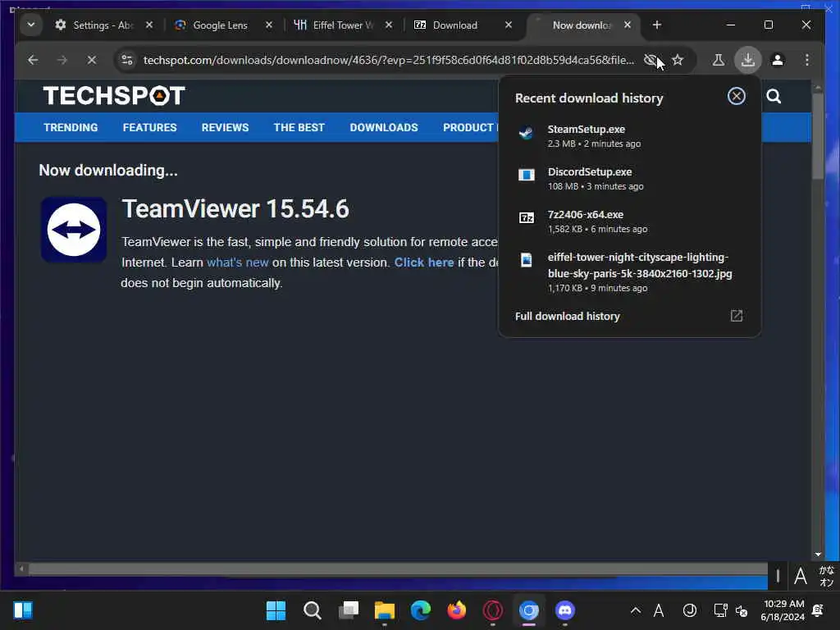Click the techspot.com URL address field

(388, 60)
